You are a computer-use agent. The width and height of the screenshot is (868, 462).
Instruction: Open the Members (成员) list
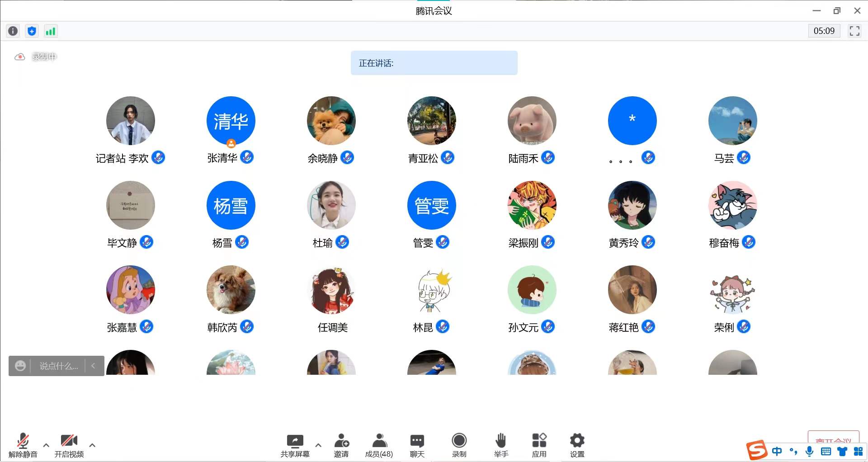point(379,445)
